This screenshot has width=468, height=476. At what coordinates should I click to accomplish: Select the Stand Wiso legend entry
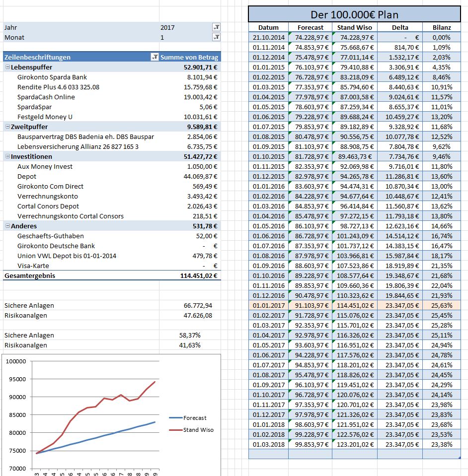198,430
